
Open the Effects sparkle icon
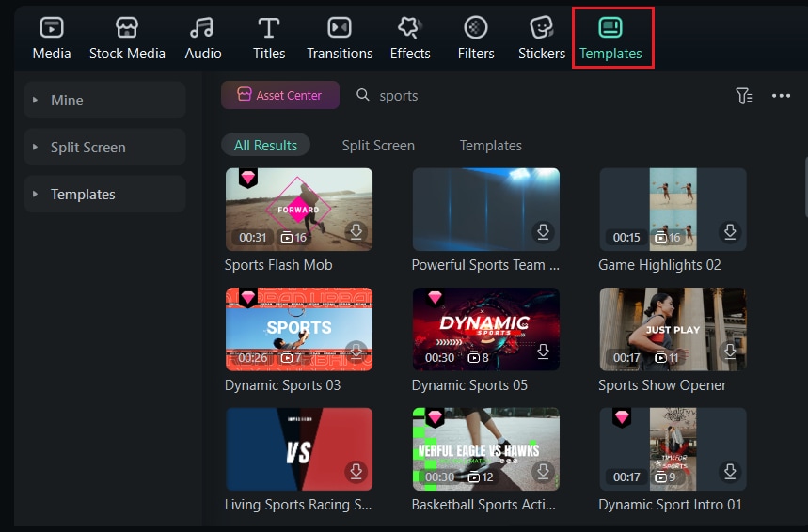[x=410, y=28]
